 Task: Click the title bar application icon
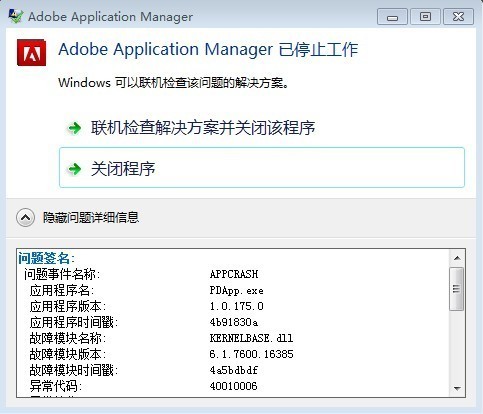click(16, 16)
